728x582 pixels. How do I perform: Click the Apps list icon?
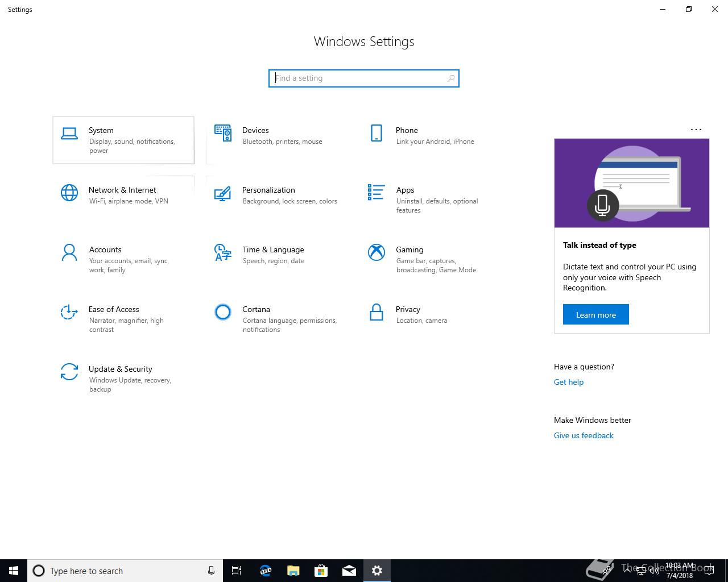376,193
